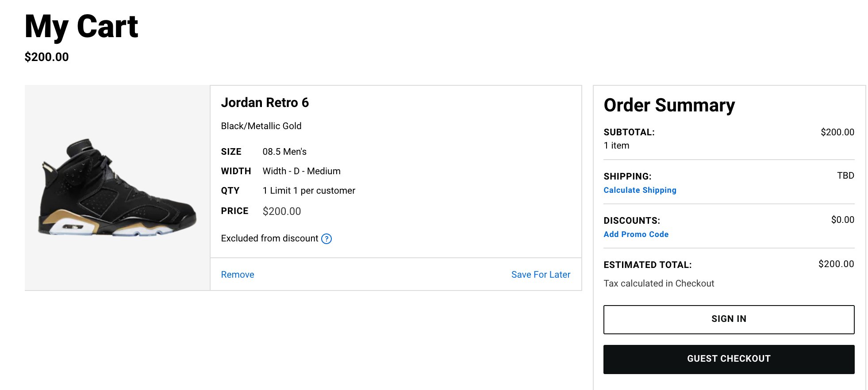This screenshot has width=868, height=390.
Task: View the black and gold sneaker image
Action: point(117,188)
